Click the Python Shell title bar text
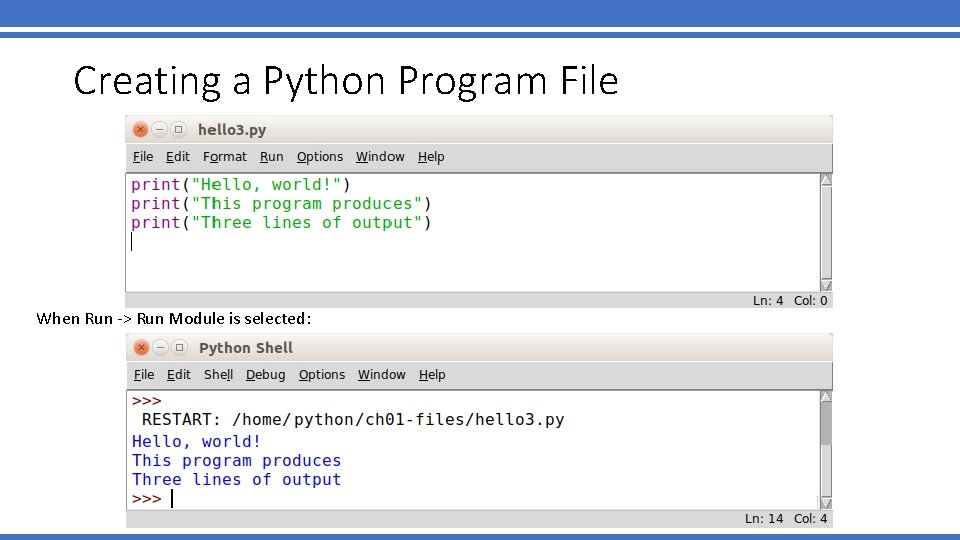Viewport: 960px width, 540px height. point(246,348)
